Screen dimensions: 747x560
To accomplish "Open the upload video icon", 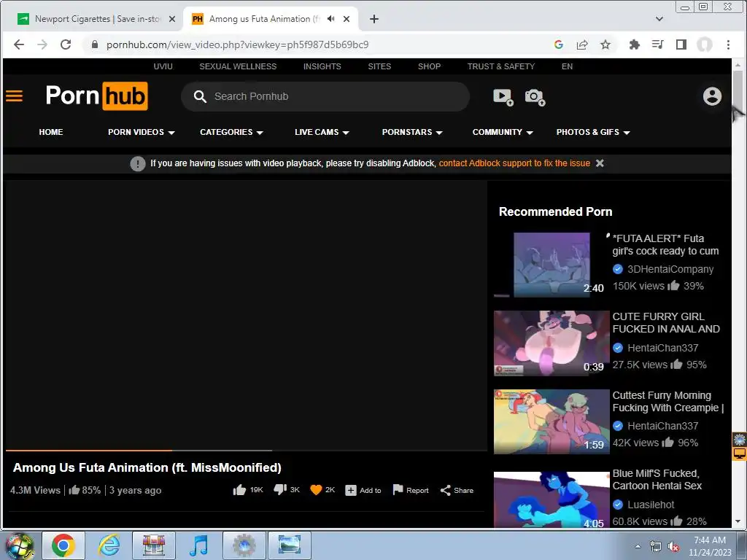I will point(503,97).
